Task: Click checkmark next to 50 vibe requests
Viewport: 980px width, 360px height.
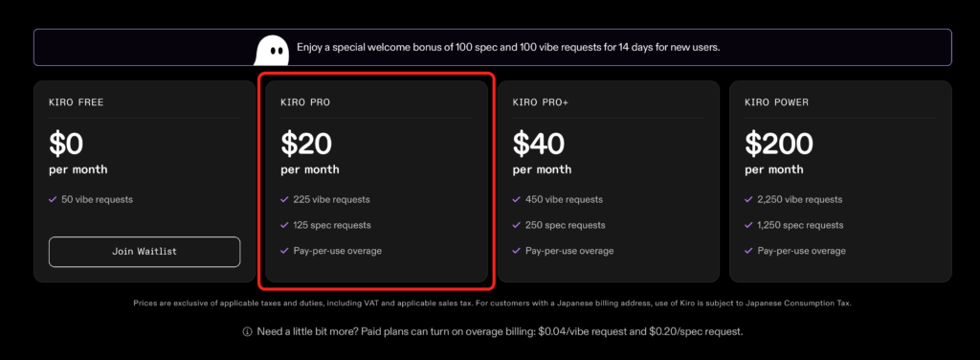Action: point(53,199)
